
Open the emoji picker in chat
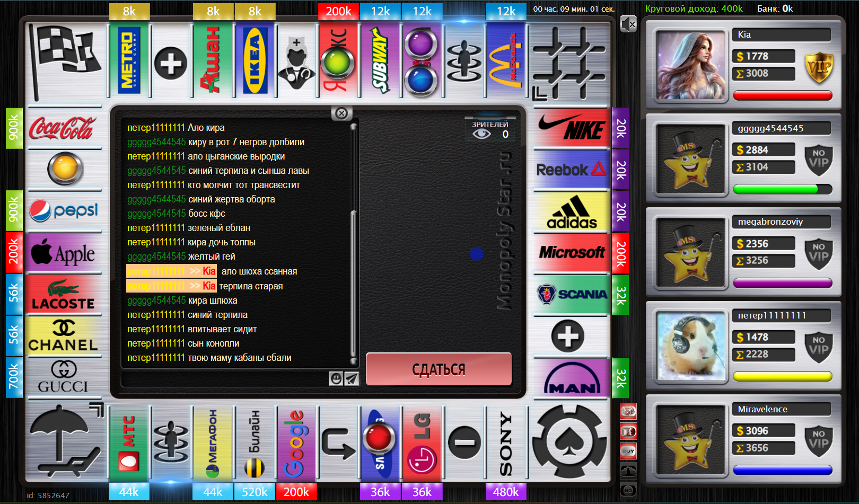coord(336,378)
